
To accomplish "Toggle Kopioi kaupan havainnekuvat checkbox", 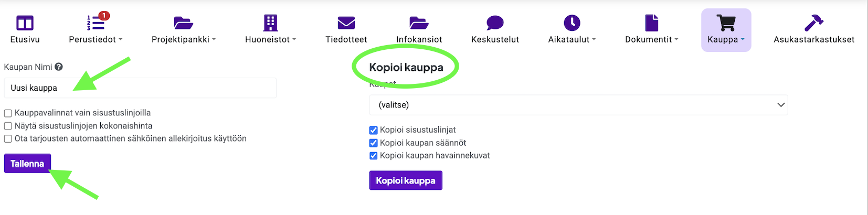I will click(374, 156).
